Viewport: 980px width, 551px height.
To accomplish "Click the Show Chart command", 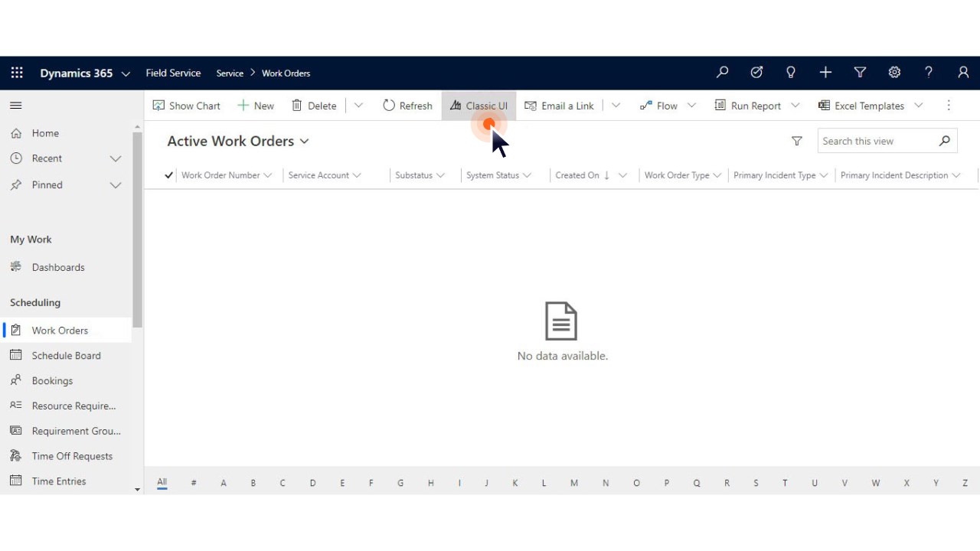I will 186,106.
